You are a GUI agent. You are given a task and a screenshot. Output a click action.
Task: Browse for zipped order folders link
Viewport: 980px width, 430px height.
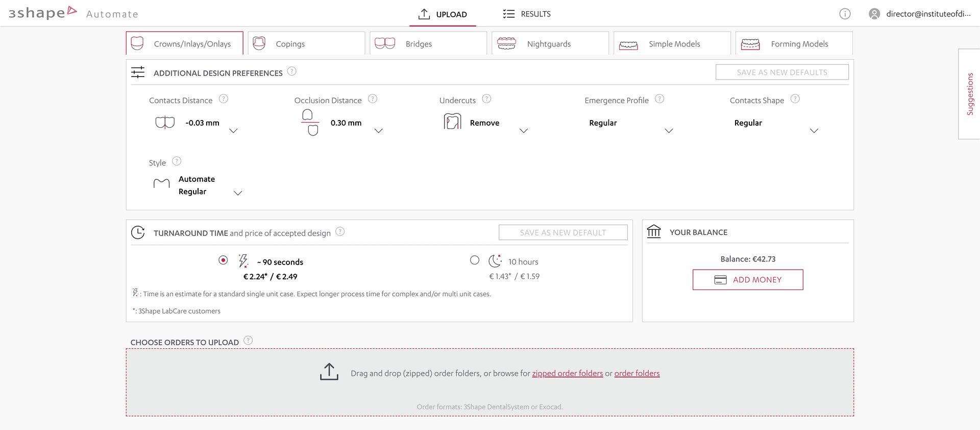[567, 373]
